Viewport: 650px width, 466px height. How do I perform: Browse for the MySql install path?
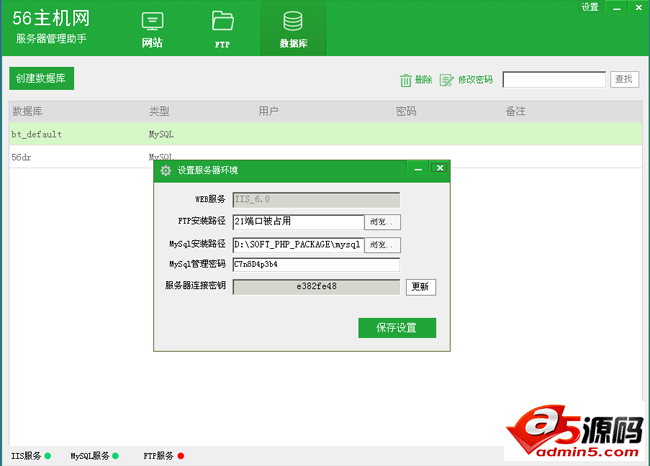pos(382,245)
